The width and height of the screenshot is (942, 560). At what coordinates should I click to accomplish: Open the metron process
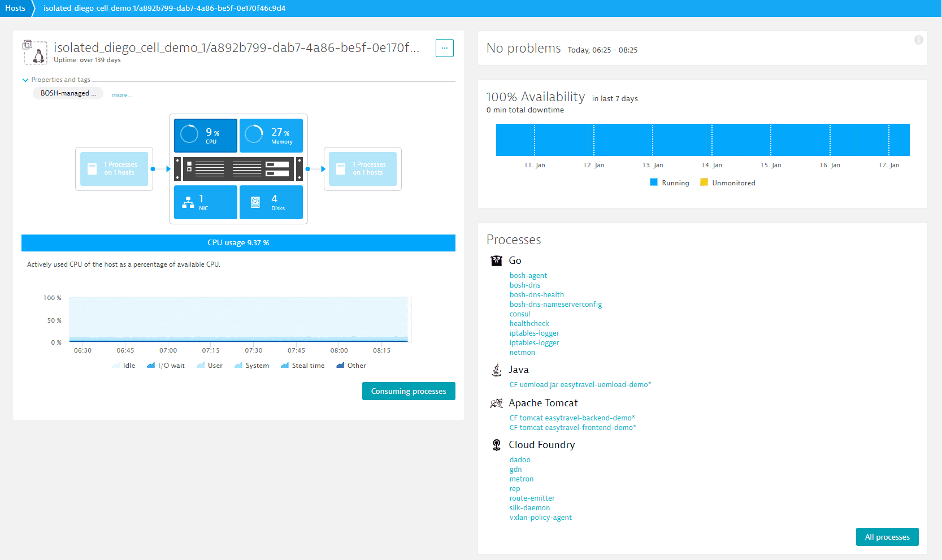521,479
